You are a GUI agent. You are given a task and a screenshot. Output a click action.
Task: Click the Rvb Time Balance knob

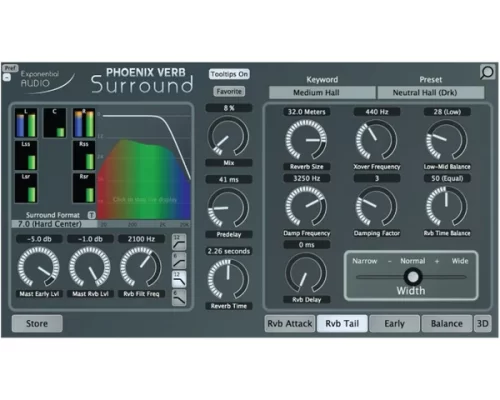447,206
